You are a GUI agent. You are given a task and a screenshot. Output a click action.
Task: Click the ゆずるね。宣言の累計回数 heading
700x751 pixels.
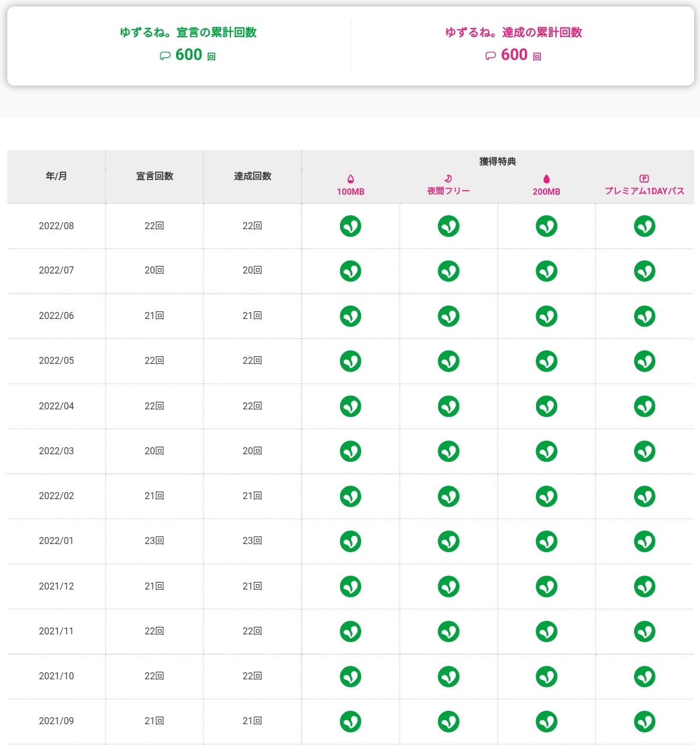pyautogui.click(x=188, y=33)
